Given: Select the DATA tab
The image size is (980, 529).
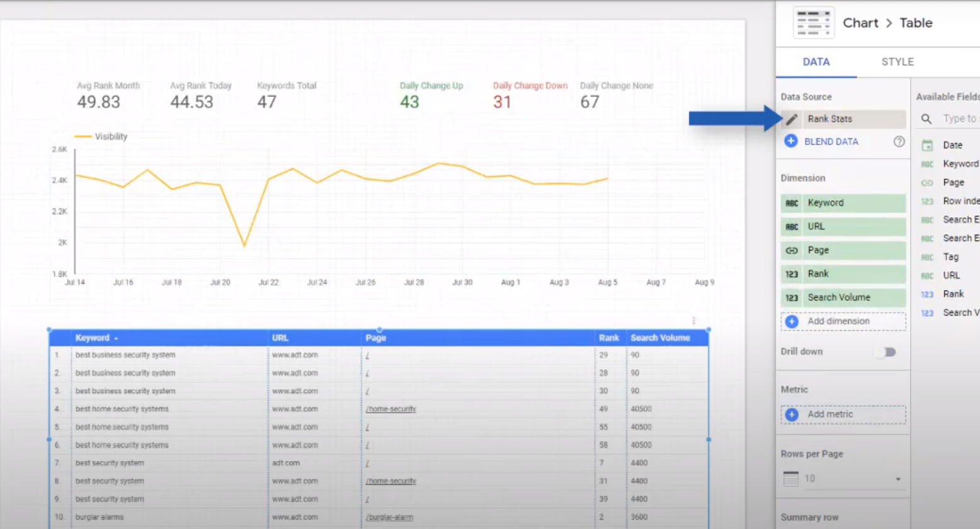Looking at the screenshot, I should (816, 62).
